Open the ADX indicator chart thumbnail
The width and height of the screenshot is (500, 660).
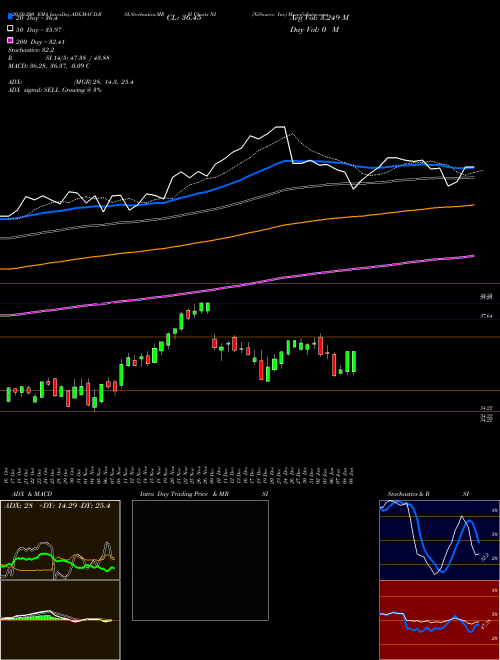[x=60, y=540]
